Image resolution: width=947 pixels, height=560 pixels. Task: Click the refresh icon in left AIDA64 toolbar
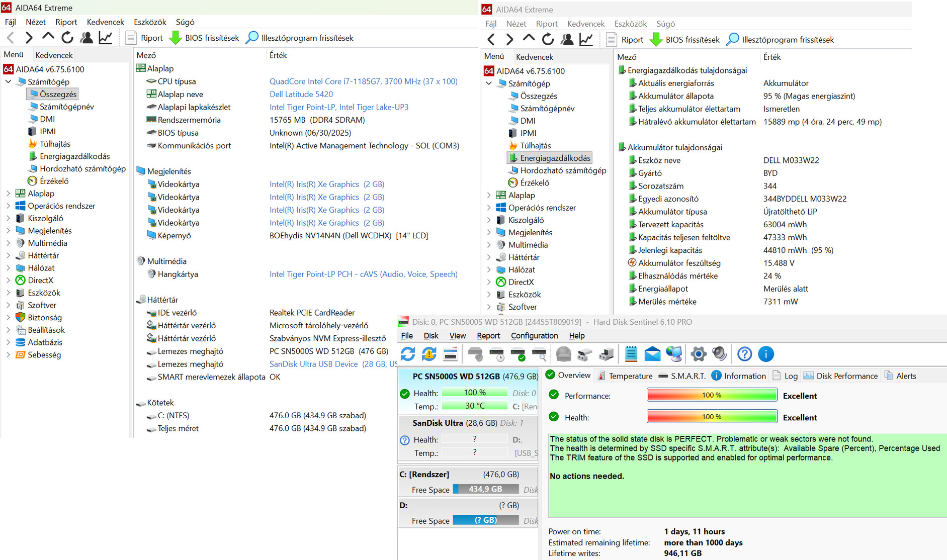pos(67,38)
